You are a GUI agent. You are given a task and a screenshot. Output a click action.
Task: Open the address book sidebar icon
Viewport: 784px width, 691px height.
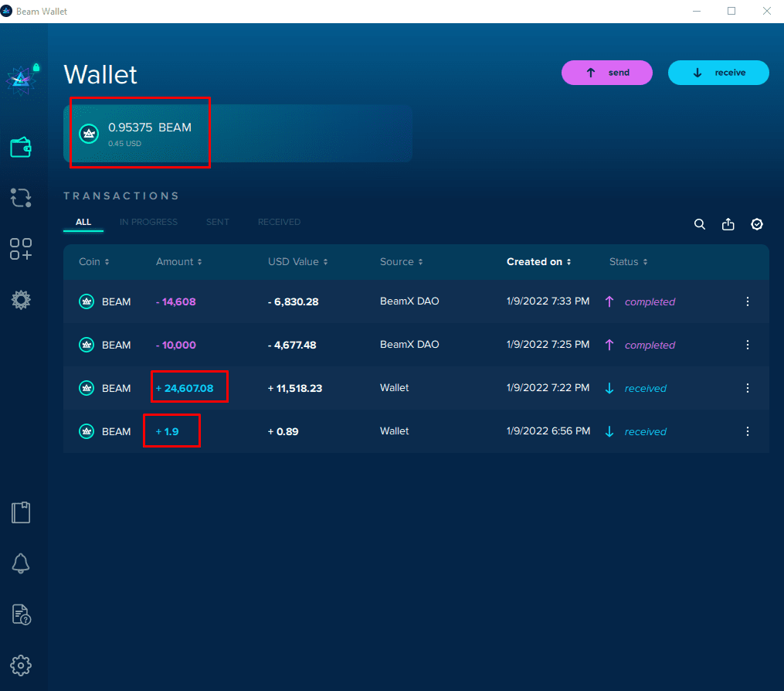pyautogui.click(x=21, y=512)
